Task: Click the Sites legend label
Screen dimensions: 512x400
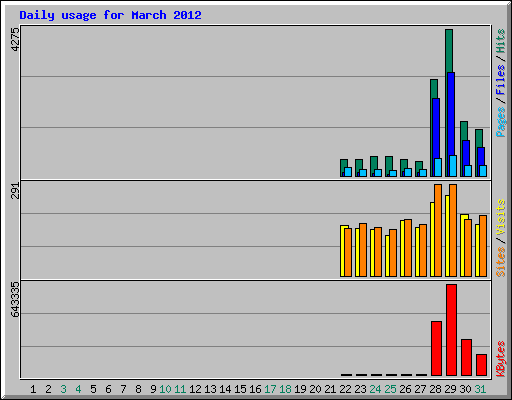Action: coord(501,262)
